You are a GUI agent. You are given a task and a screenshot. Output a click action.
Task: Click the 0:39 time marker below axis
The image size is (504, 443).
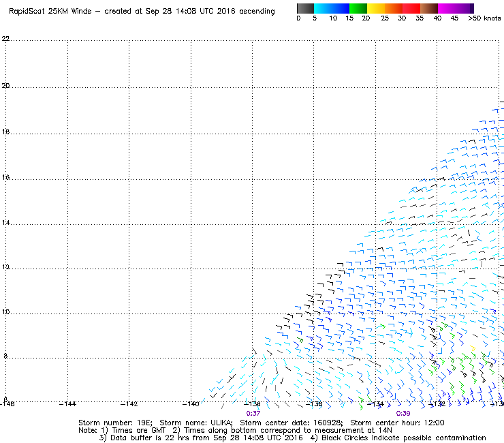403,414
